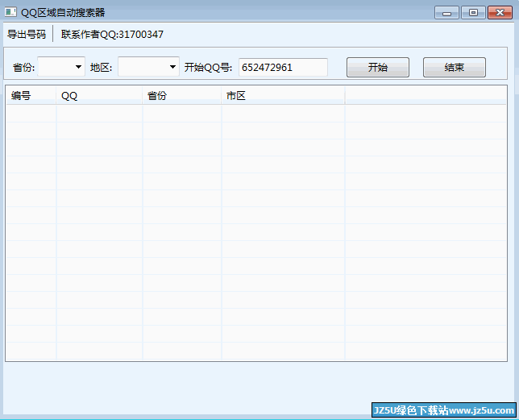
Task: Sort by 编号 column header
Action: pyautogui.click(x=31, y=96)
